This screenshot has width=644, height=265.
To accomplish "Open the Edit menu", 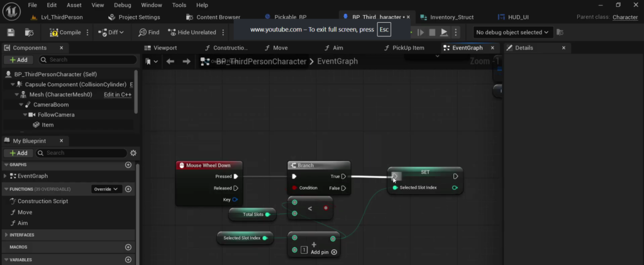I will [52, 5].
